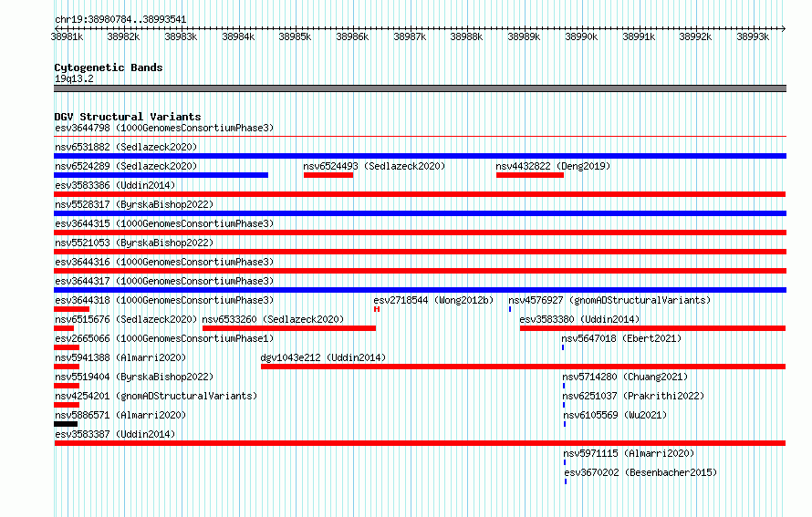Screen dimensions: 812x517
Task: Click the 19q13.2 cytogenetic band bar
Action: point(420,88)
